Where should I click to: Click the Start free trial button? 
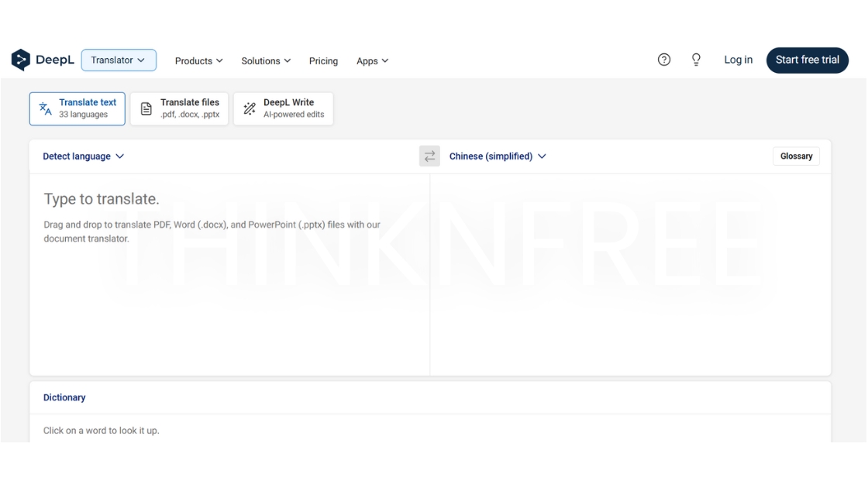[x=807, y=60]
